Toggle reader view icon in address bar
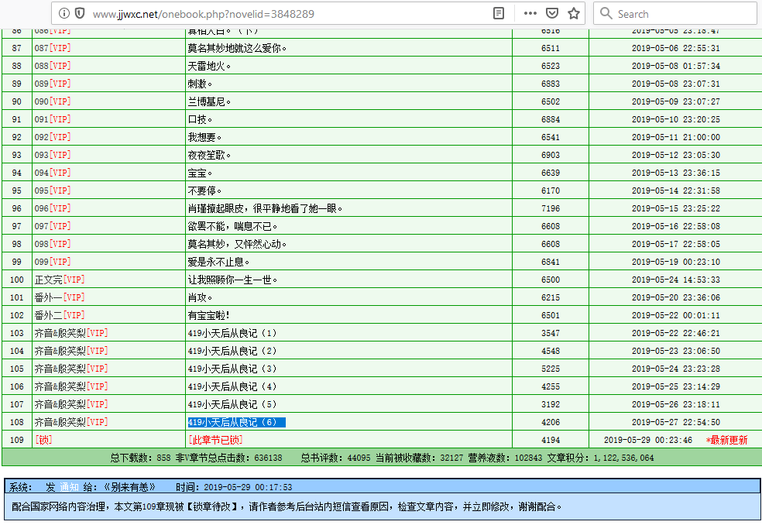The height and width of the screenshot is (532, 762). pyautogui.click(x=499, y=13)
